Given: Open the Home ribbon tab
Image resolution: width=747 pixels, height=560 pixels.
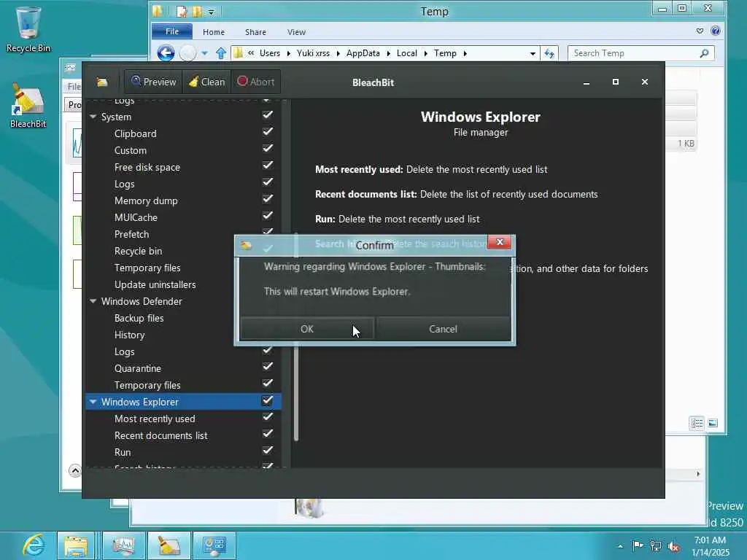Looking at the screenshot, I should tap(214, 32).
